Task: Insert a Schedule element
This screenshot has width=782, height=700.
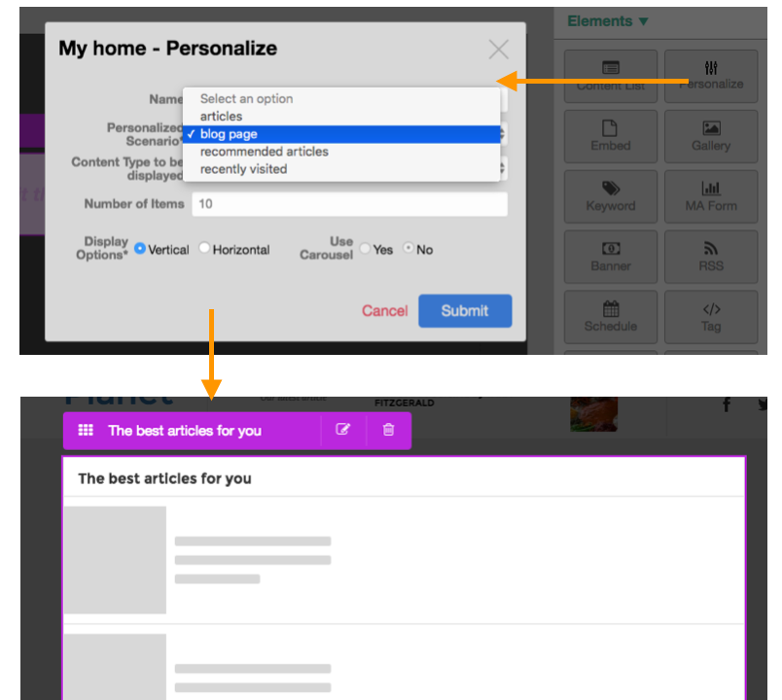Action: (610, 316)
